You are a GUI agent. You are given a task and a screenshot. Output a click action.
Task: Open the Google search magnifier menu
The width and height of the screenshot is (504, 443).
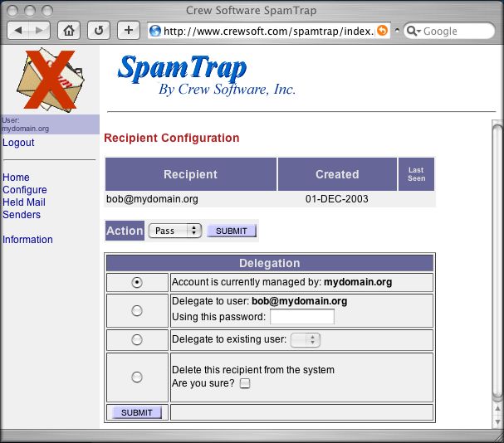coord(413,31)
